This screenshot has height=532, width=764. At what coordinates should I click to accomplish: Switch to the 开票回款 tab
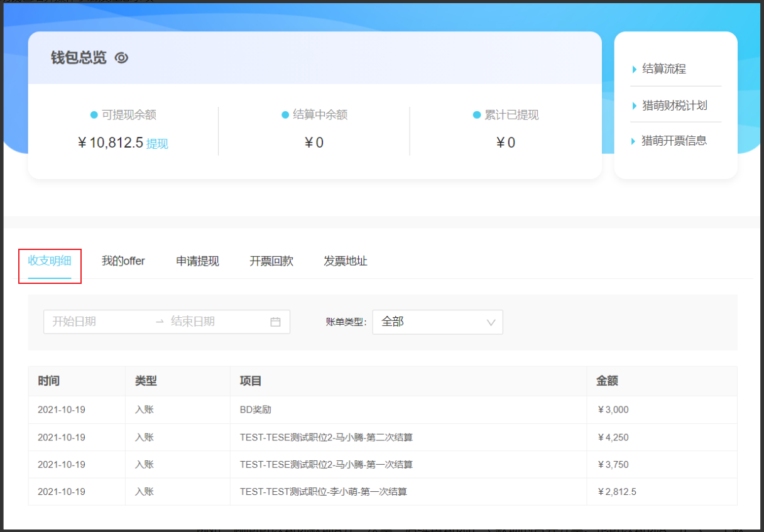point(271,261)
